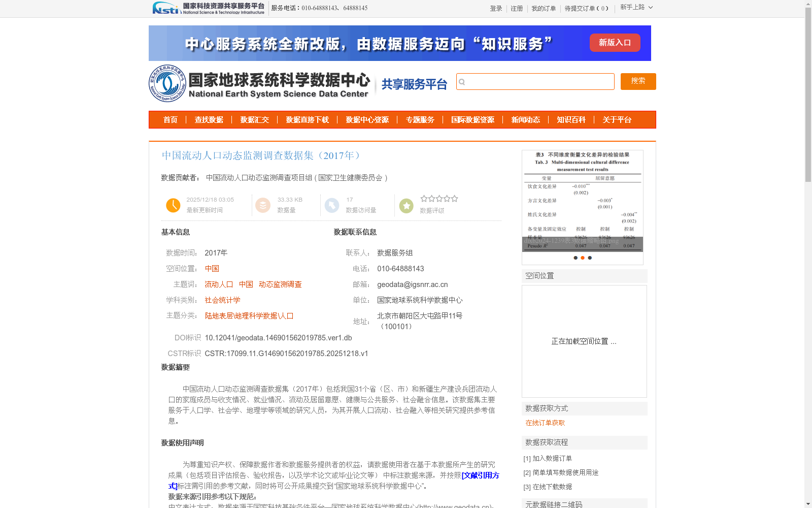Click the orange 搜索 button

click(638, 81)
